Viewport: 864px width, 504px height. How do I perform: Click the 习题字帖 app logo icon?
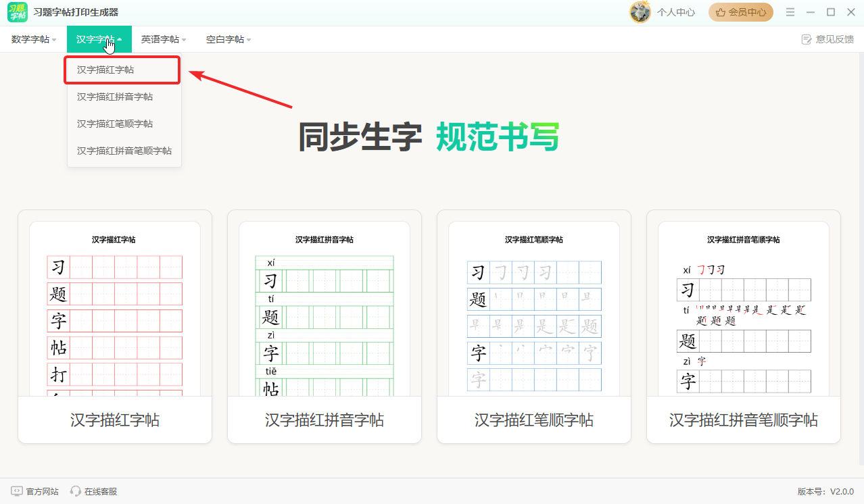(18, 12)
